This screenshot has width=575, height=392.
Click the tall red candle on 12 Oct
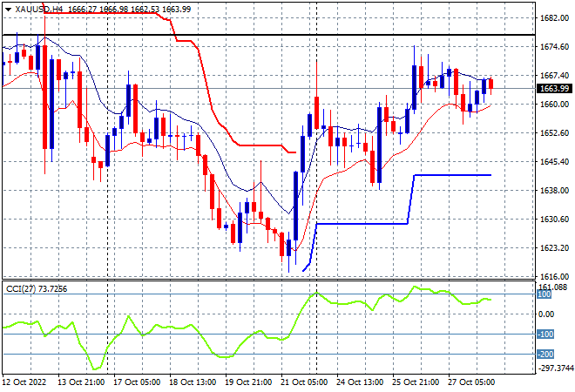[x=44, y=98]
